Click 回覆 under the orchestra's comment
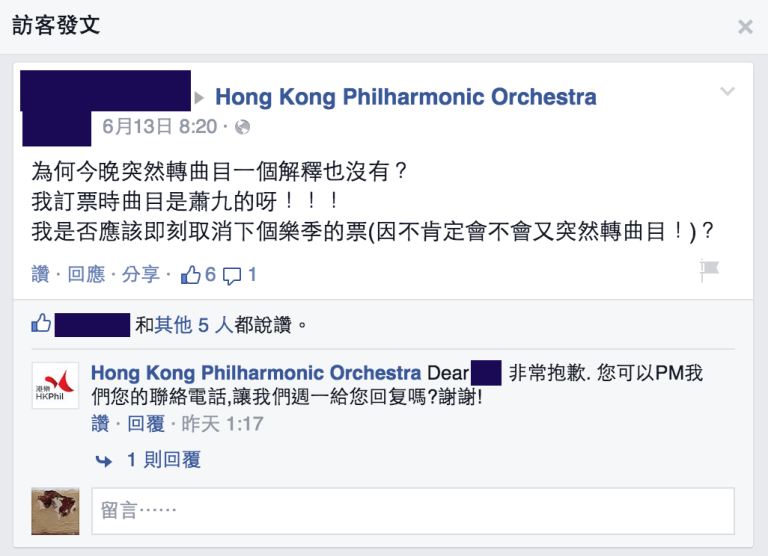The width and height of the screenshot is (768, 556). [x=146, y=424]
